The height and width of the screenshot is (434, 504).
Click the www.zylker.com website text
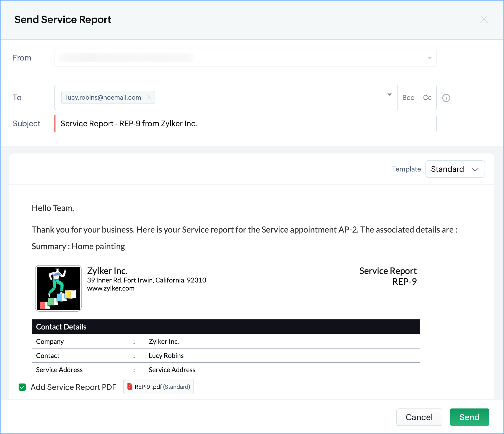pos(111,288)
